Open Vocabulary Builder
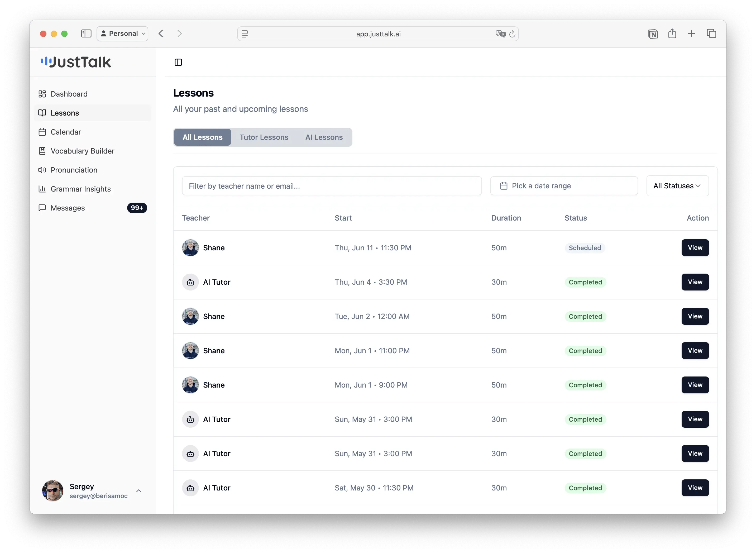The height and width of the screenshot is (553, 756). [93, 151]
